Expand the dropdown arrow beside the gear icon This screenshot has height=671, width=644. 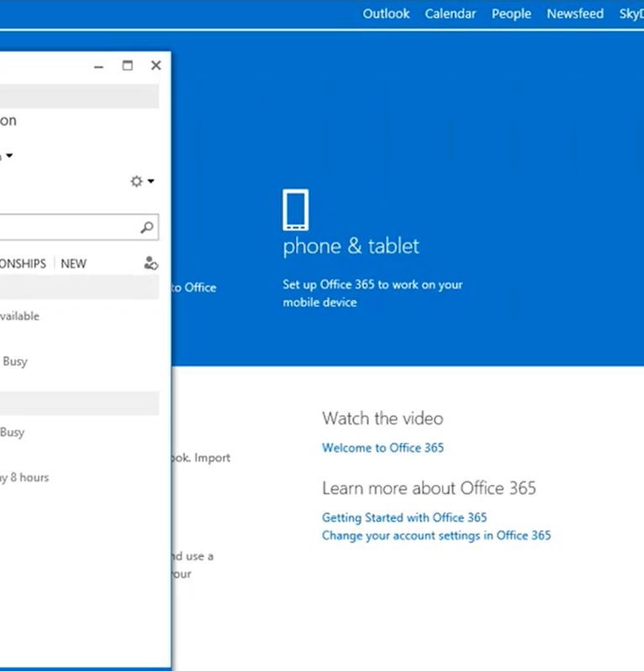point(151,181)
